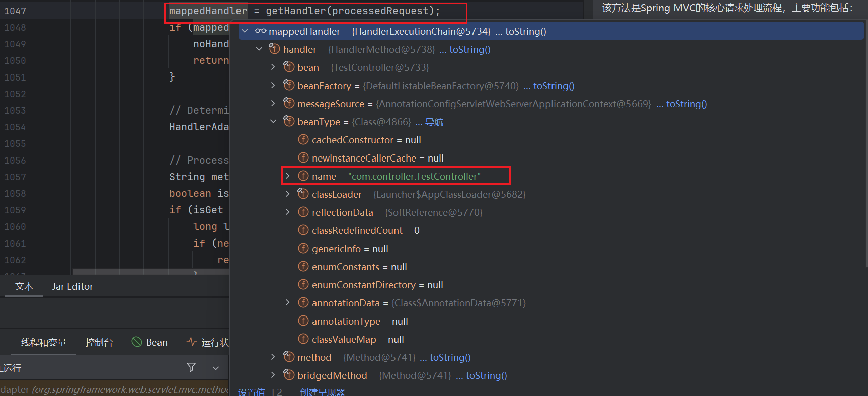This screenshot has height=396, width=868.
Task: Click the 导航 link next to beanType
Action: tap(434, 122)
